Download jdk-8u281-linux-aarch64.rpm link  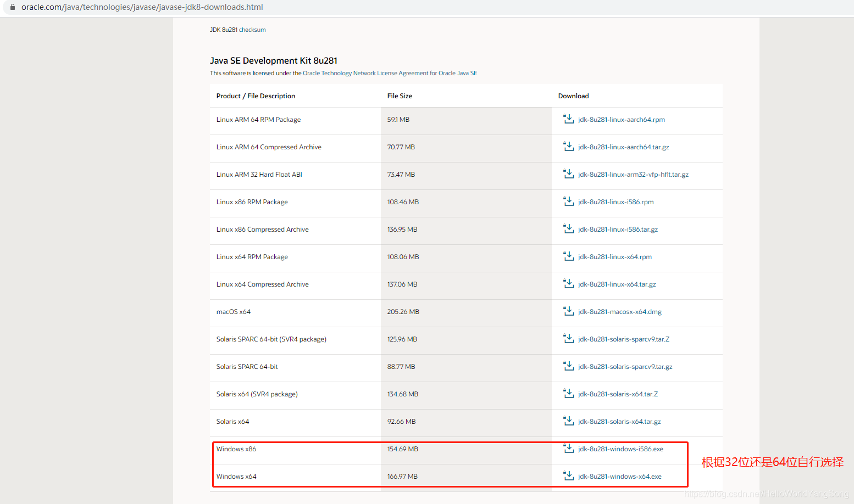[x=622, y=120]
